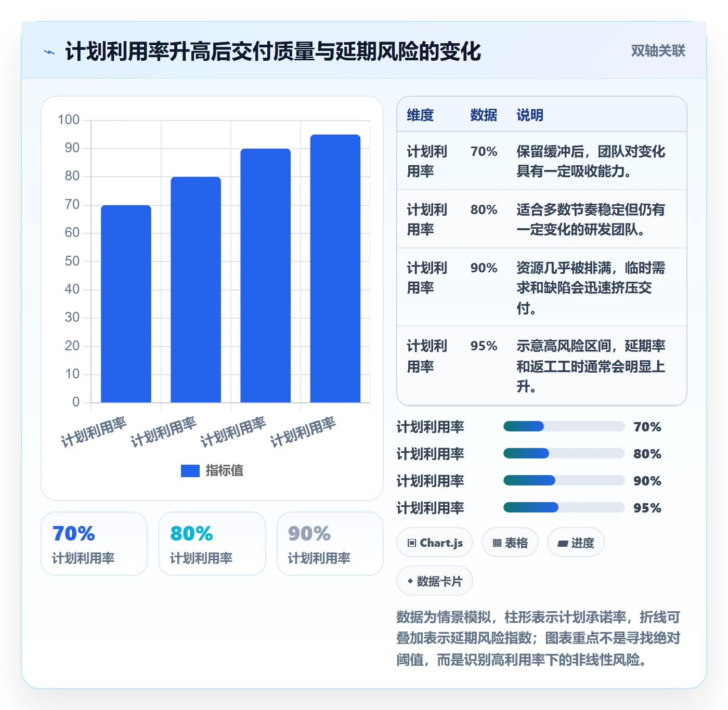Click the 95% progress bar
The width and height of the screenshot is (728, 710).
click(564, 508)
